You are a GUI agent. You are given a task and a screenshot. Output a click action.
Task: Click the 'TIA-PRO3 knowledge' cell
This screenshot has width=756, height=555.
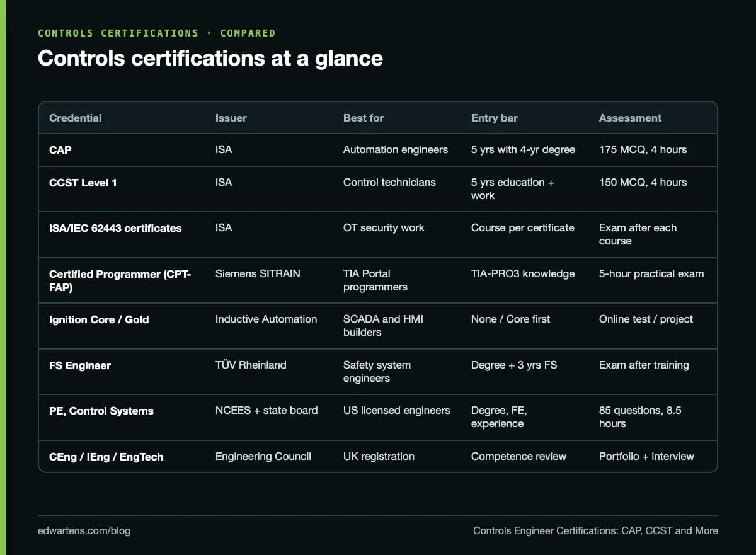(x=523, y=273)
